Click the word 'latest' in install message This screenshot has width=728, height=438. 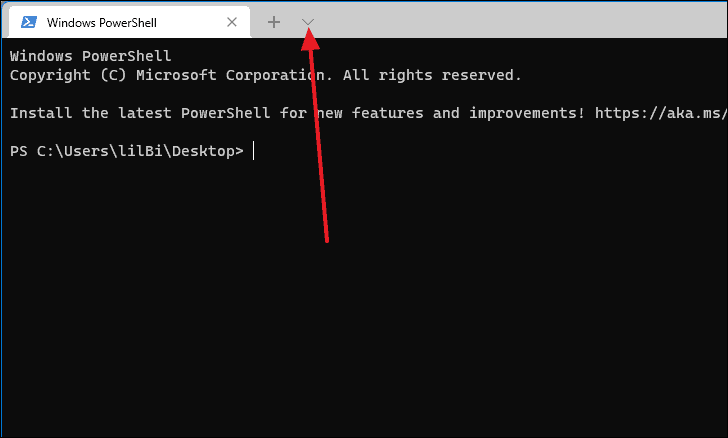(x=145, y=113)
